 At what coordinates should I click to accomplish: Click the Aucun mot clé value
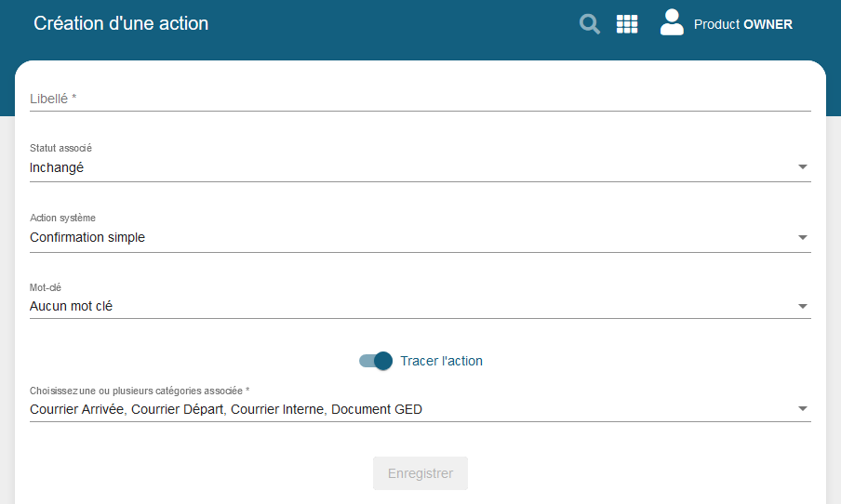click(71, 306)
